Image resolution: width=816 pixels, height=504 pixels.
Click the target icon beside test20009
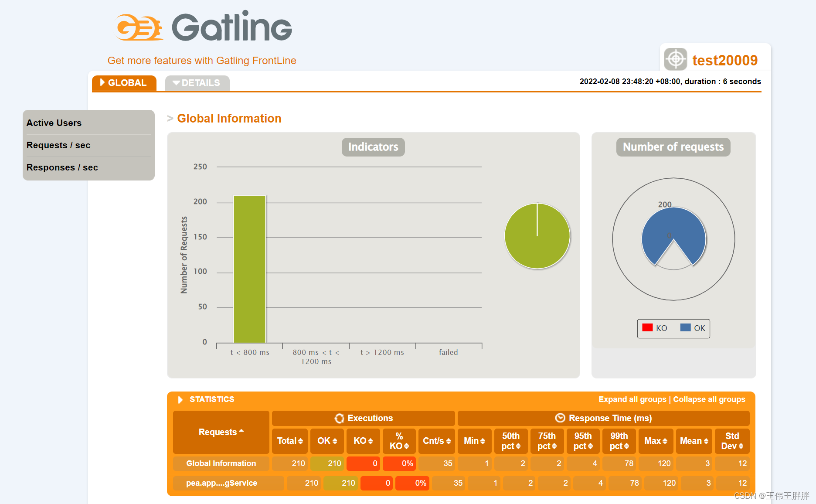pyautogui.click(x=676, y=59)
